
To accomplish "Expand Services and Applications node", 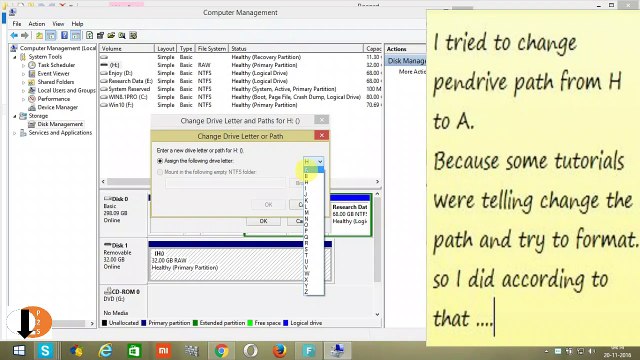I will point(15,133).
